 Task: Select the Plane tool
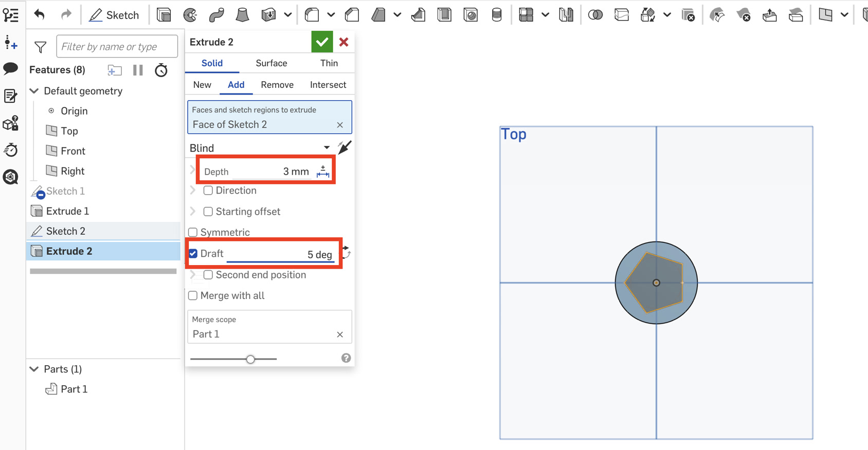pyautogui.click(x=825, y=15)
